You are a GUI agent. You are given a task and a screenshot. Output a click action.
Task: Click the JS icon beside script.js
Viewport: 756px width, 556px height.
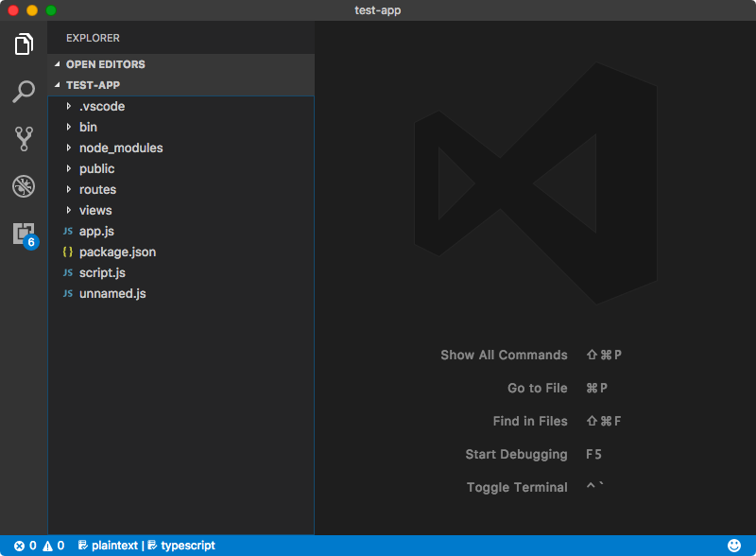point(68,272)
